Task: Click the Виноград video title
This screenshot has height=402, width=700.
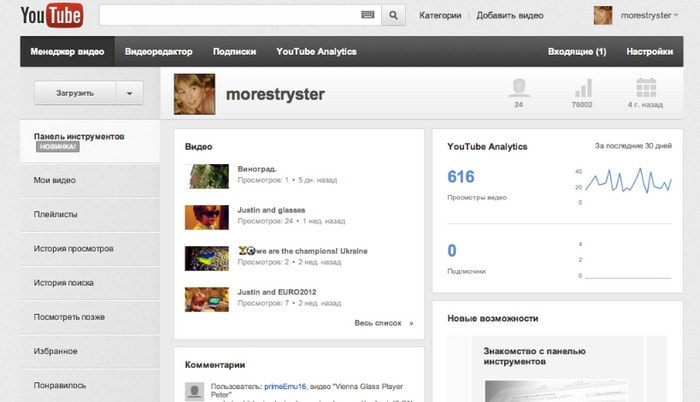Action: [257, 169]
